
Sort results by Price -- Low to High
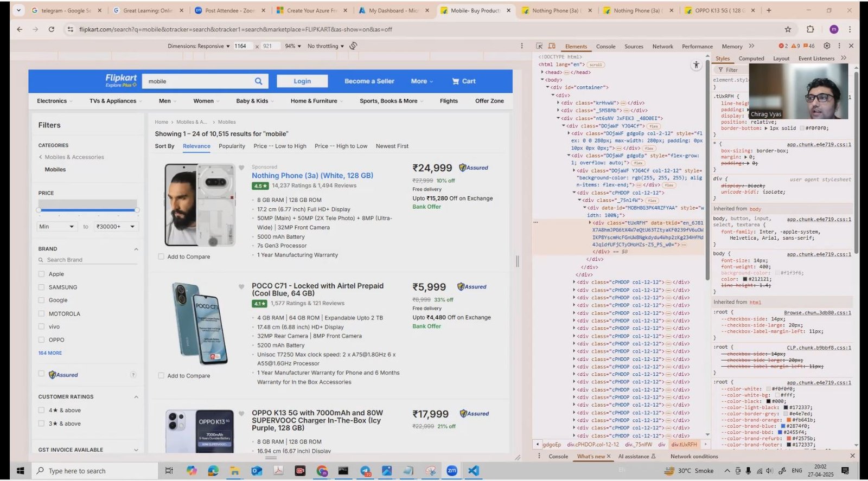point(280,146)
